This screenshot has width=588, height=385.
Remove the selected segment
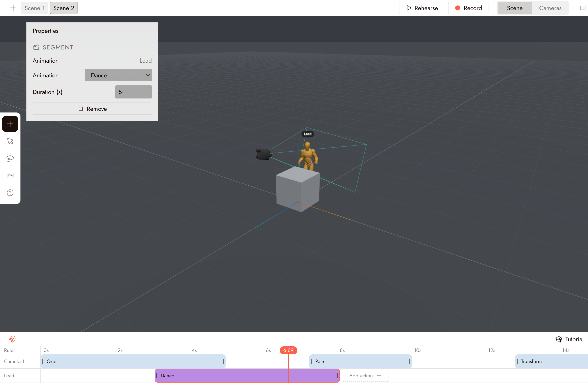(x=92, y=109)
